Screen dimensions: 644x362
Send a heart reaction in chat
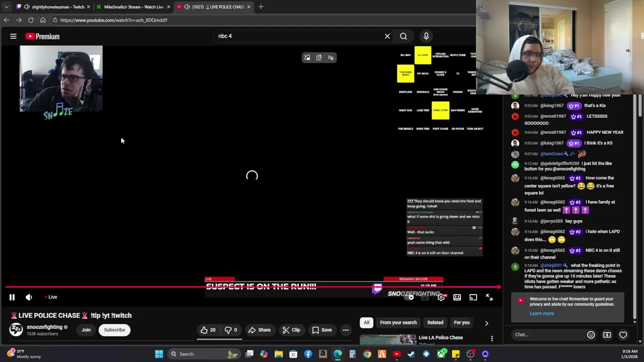623,335
